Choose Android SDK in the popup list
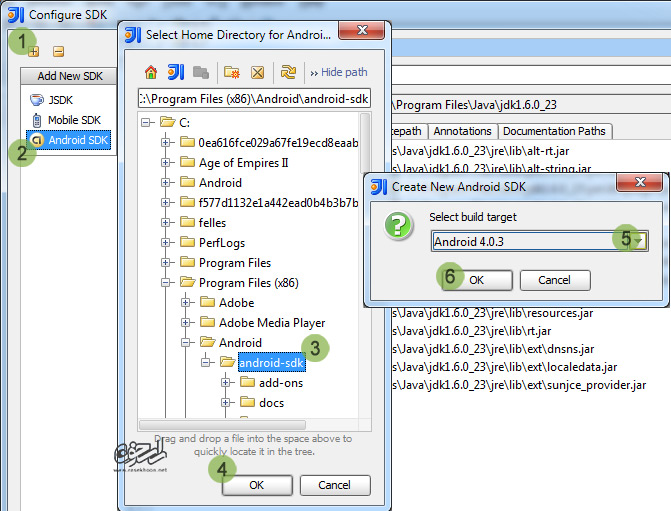 [77, 140]
